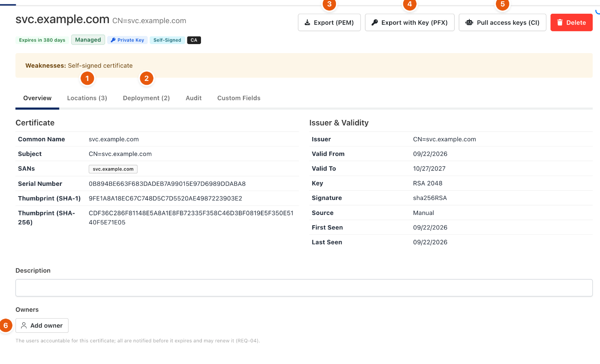
Task: Click the Last Seen date value
Action: click(430, 242)
